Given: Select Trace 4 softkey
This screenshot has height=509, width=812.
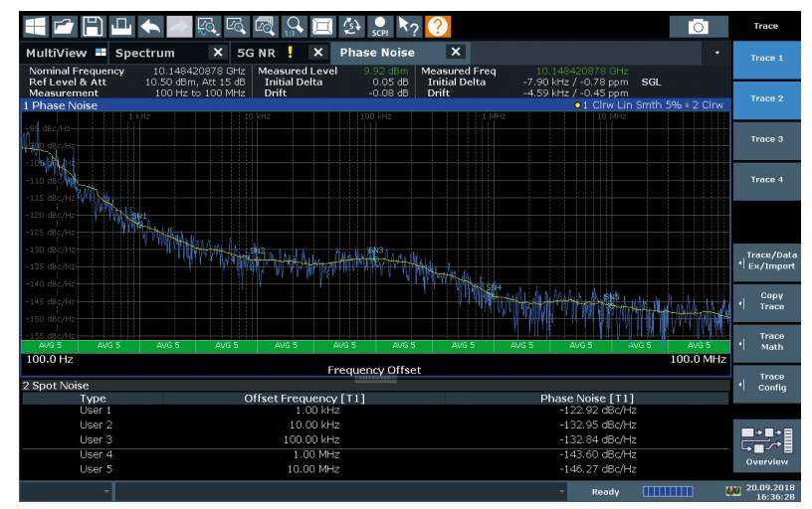Looking at the screenshot, I should coord(766,182).
